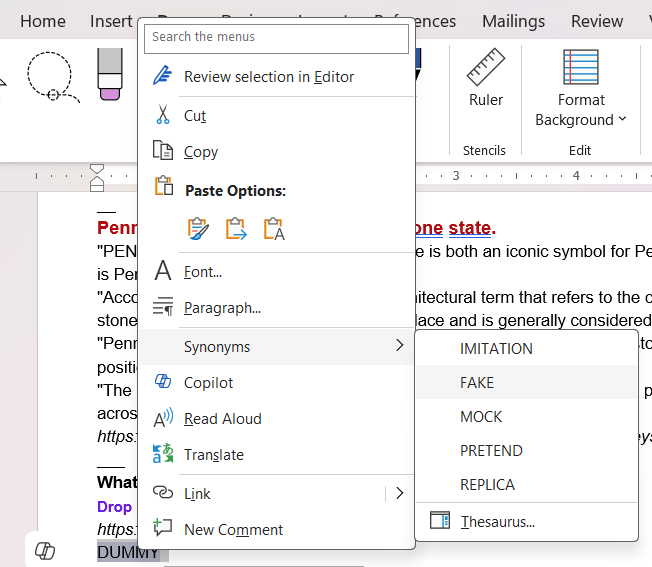
Task: Click the Cut scissors icon
Action: (163, 114)
